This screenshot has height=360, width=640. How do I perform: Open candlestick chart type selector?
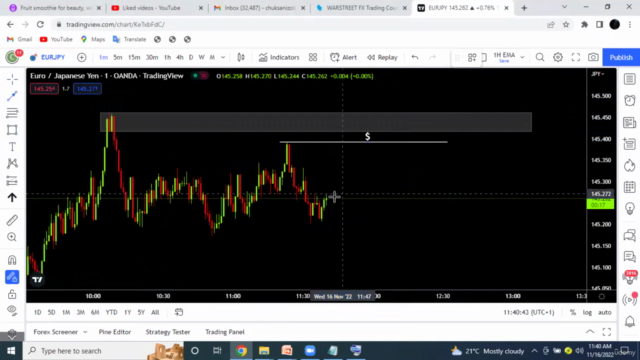pos(241,58)
